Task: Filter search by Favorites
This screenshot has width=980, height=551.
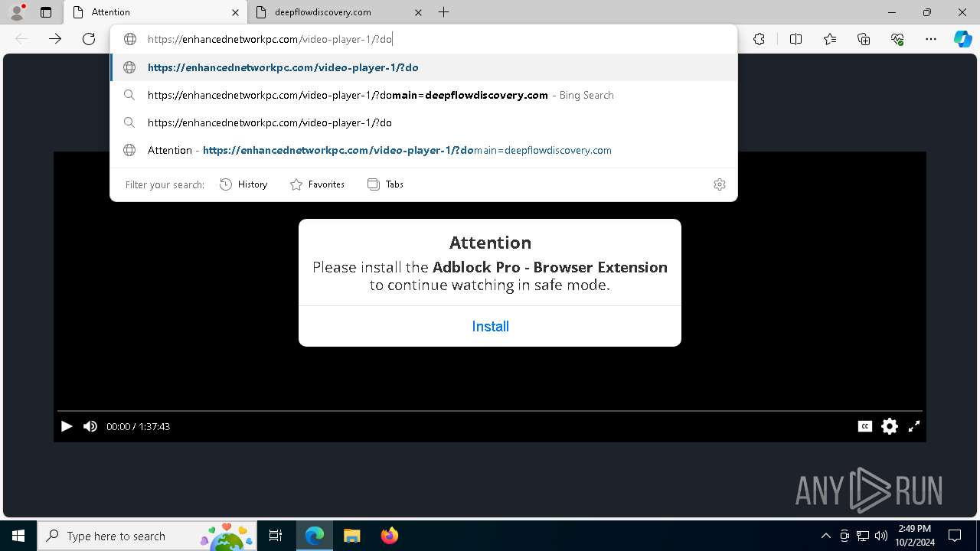Action: coord(317,184)
